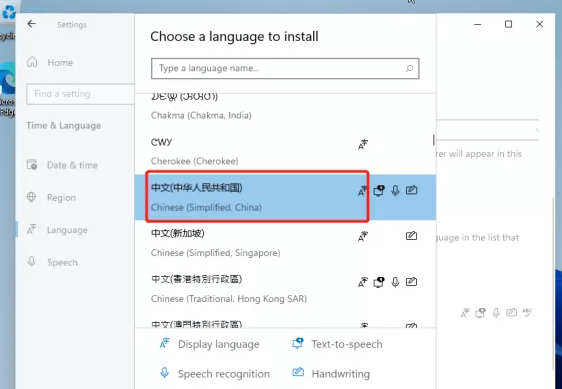
Task: Maximize the Settings window
Action: click(508, 24)
